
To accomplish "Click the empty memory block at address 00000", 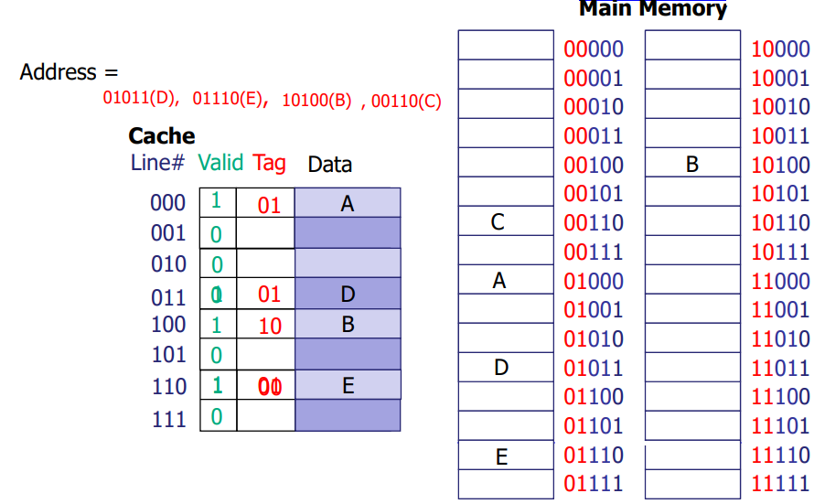I will click(506, 45).
